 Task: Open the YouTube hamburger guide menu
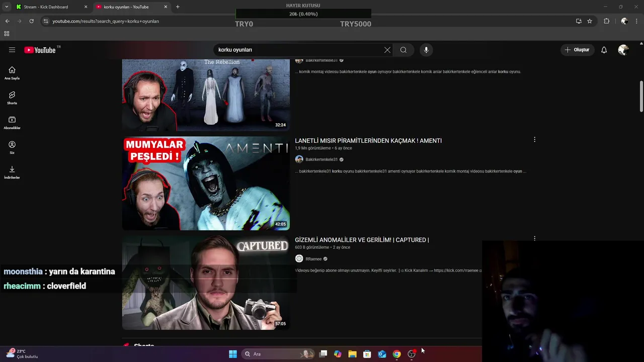pos(12,50)
